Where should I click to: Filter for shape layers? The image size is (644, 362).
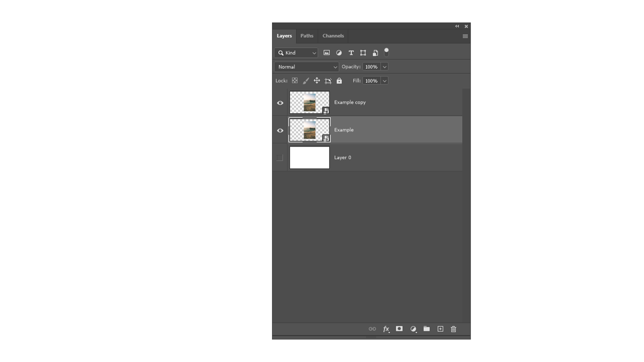[x=363, y=53]
